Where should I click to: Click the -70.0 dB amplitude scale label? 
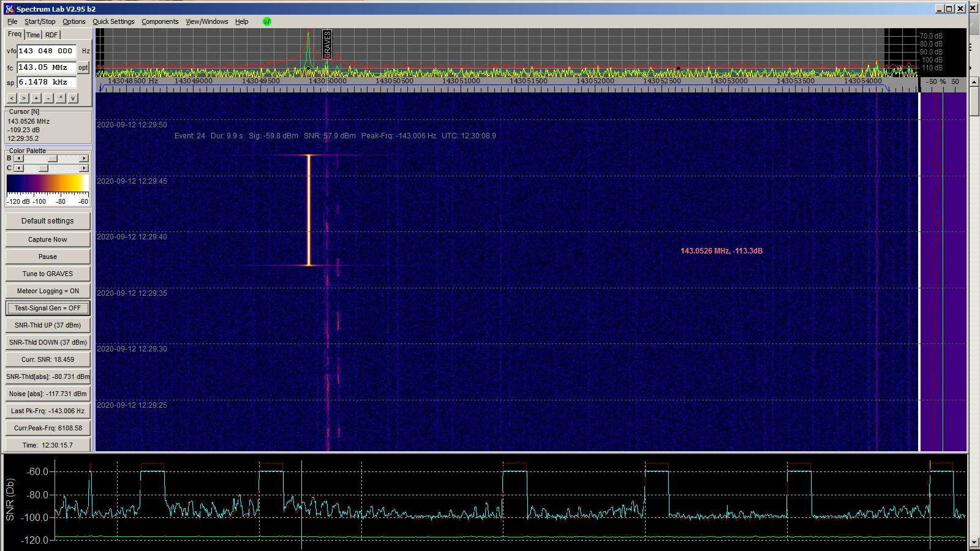pyautogui.click(x=930, y=36)
